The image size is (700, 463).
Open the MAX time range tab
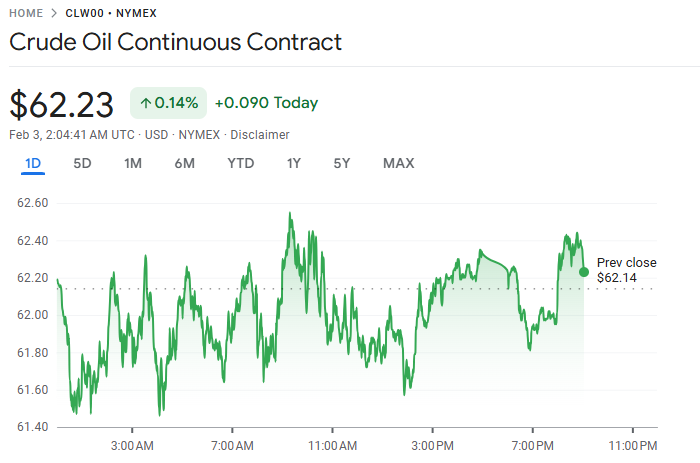(398, 163)
